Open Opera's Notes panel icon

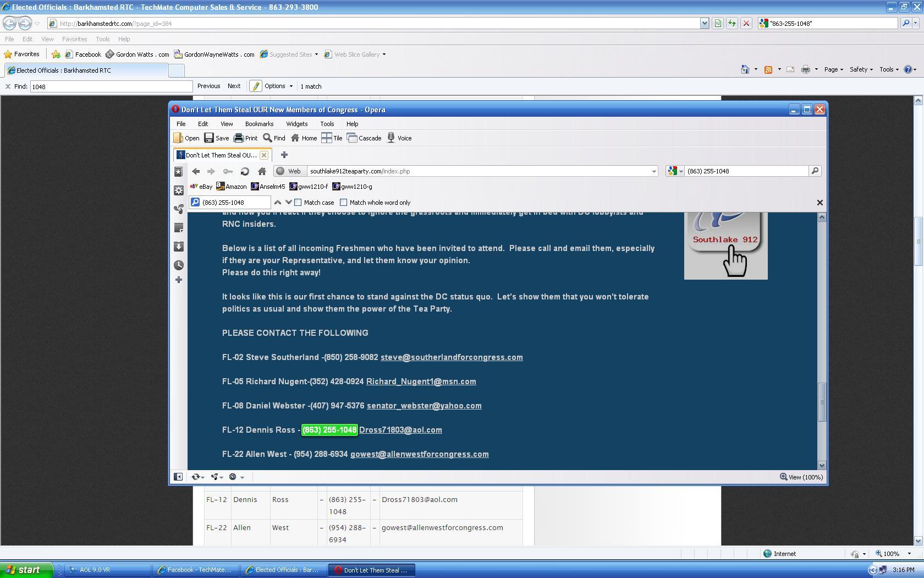pyautogui.click(x=178, y=228)
